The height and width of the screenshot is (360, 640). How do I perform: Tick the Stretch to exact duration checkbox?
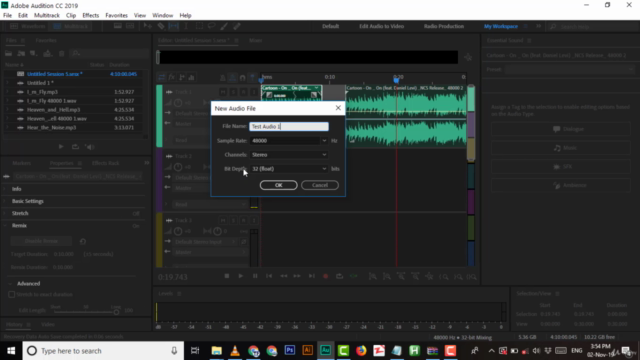click(11, 294)
